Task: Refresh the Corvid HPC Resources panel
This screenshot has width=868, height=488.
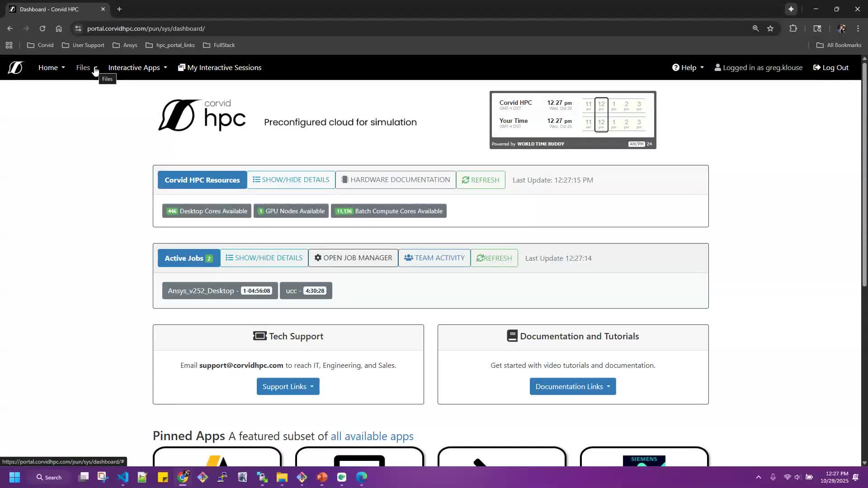Action: click(481, 180)
